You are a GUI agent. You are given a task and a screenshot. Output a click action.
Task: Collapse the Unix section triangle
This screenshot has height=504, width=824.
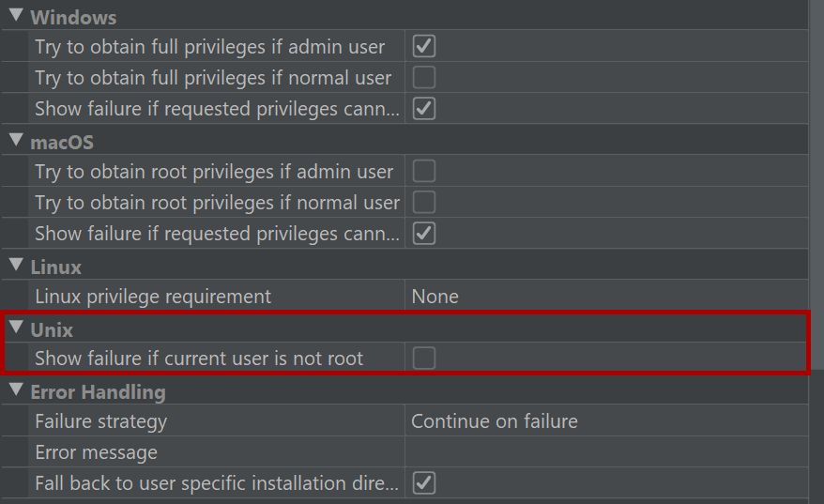pos(16,328)
